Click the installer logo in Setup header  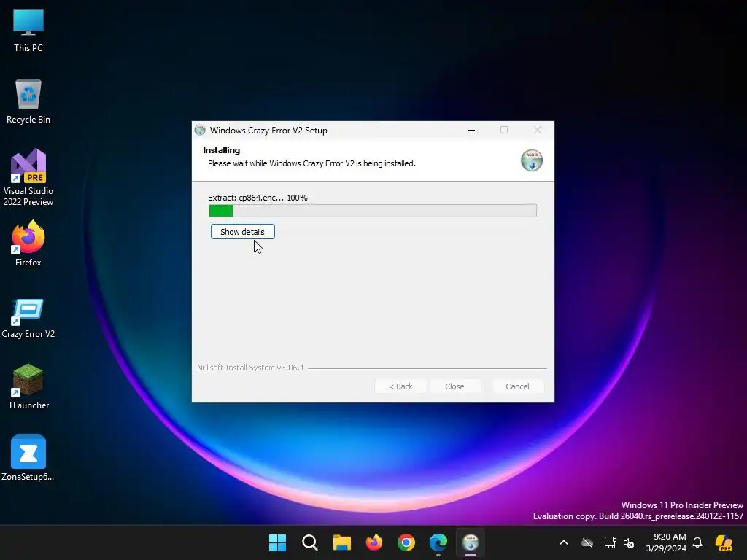tap(532, 160)
